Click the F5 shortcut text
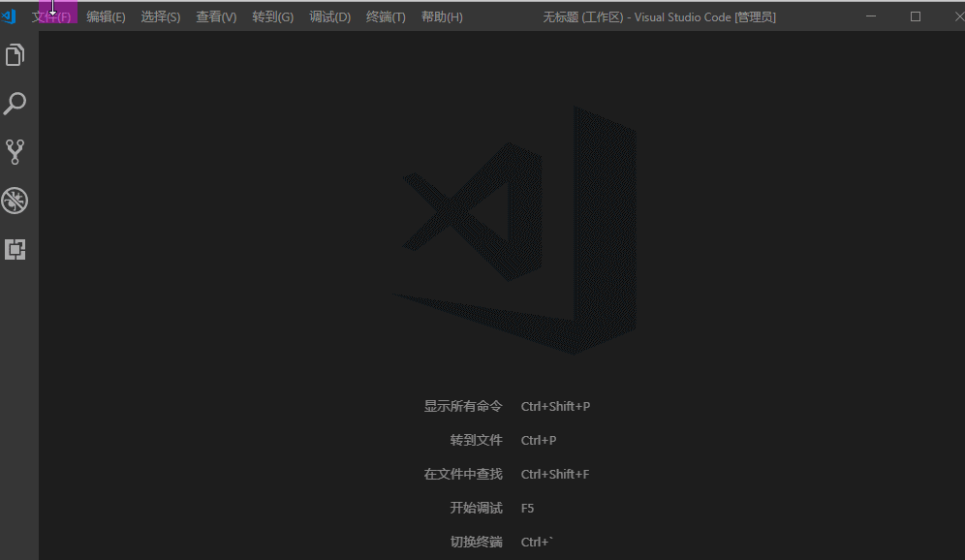The height and width of the screenshot is (560, 965). [527, 508]
